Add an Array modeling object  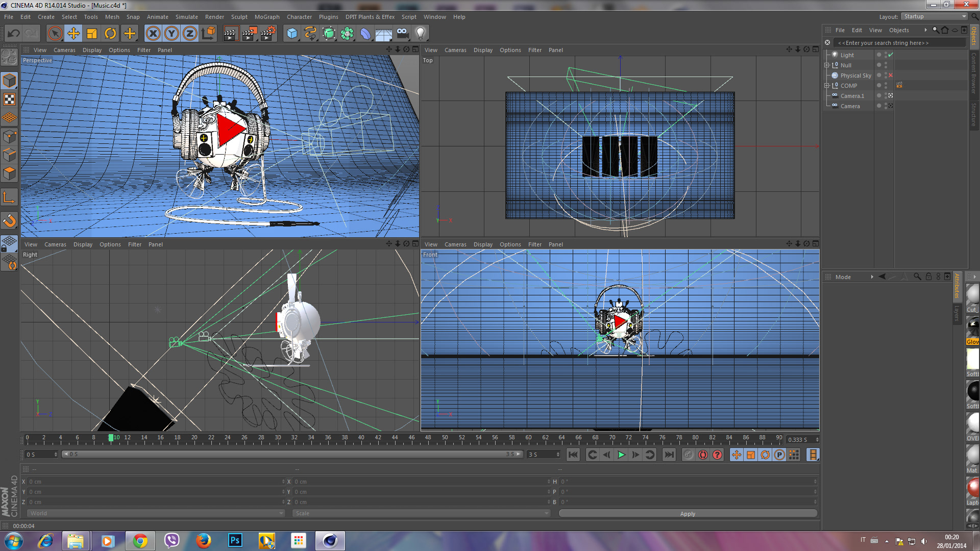click(x=347, y=34)
